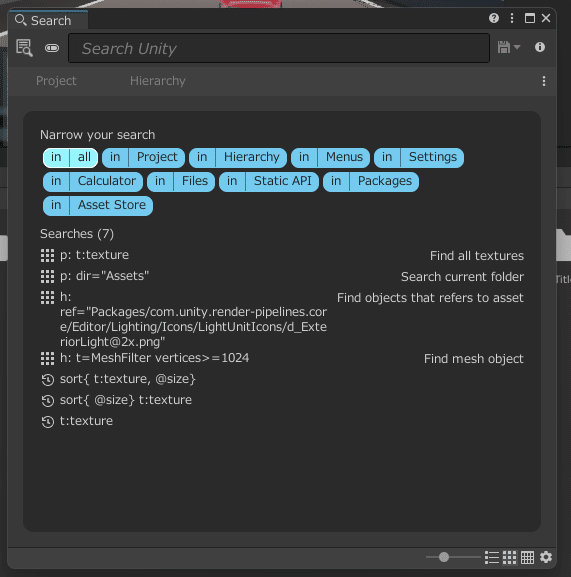Run saved search 'p: dir="Assets"'
This screenshot has width=571, height=577.
(104, 276)
